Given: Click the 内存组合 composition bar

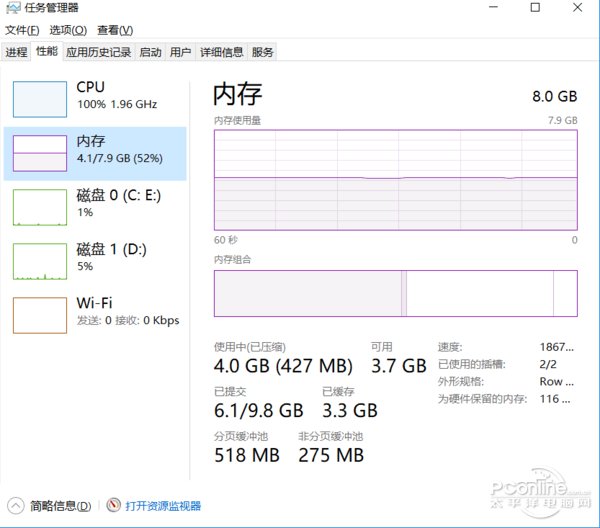Looking at the screenshot, I should 395,293.
